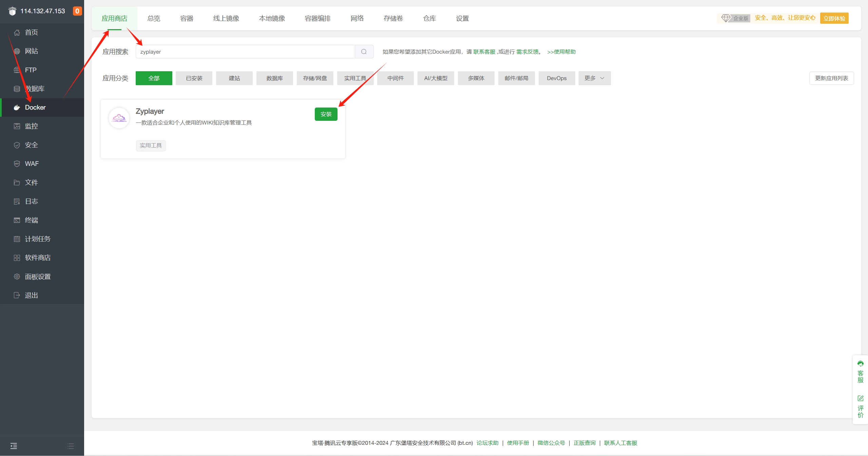The height and width of the screenshot is (456, 868).
Task: Filter by 已安装 category
Action: click(x=194, y=78)
